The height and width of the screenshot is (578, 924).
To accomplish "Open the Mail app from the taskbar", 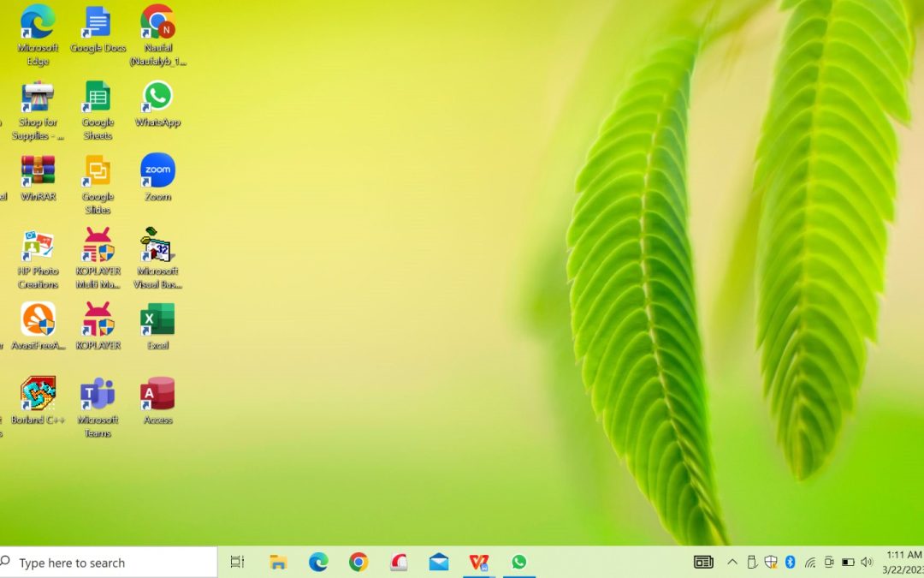I will click(x=439, y=562).
